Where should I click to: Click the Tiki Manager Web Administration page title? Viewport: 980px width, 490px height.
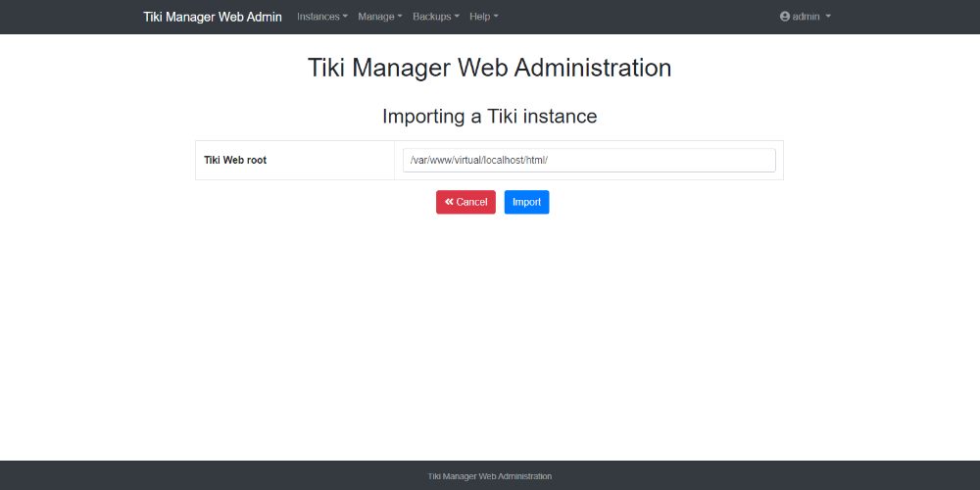[490, 68]
